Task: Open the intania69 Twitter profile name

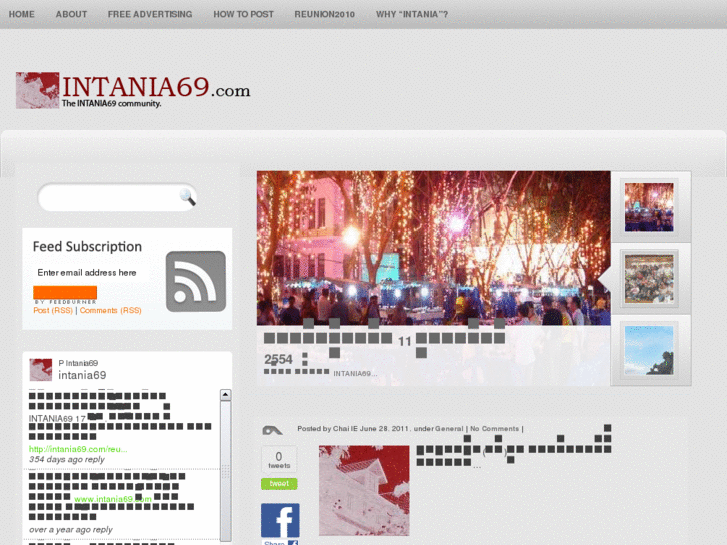Action: point(82,375)
